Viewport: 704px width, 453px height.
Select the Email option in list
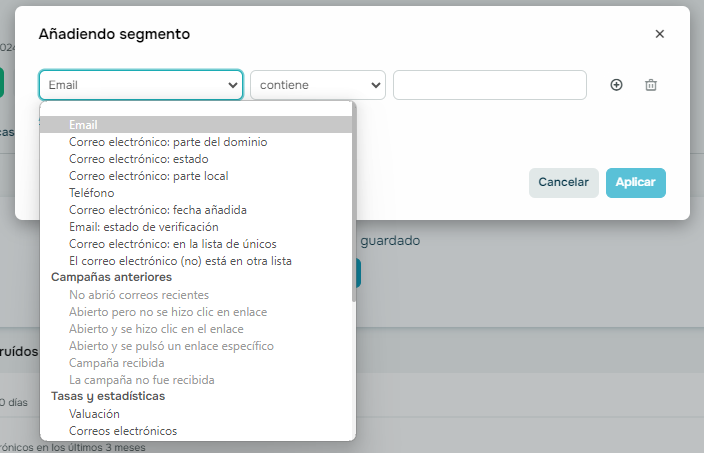(196, 125)
